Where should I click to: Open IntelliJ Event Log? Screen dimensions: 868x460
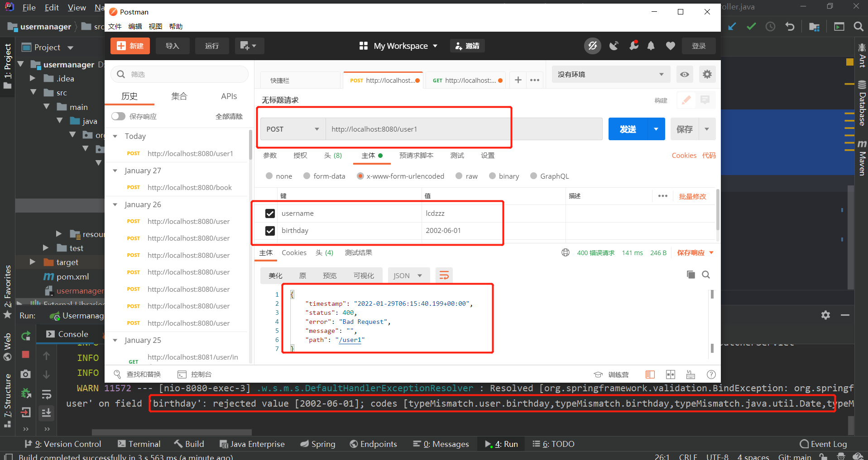click(x=823, y=444)
